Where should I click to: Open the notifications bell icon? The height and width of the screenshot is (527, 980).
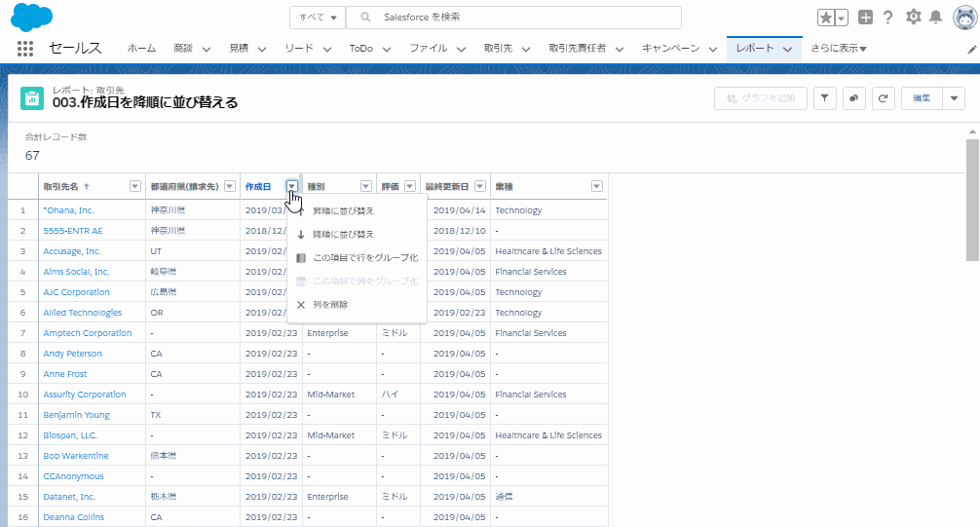(935, 17)
